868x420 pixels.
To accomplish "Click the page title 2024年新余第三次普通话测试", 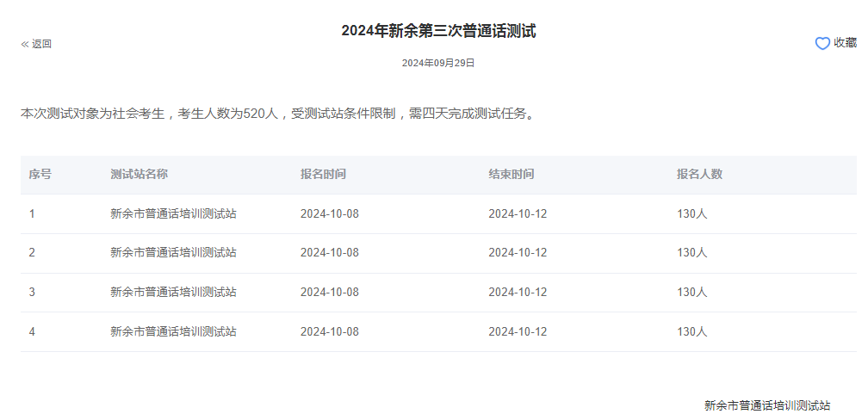I will tap(438, 31).
